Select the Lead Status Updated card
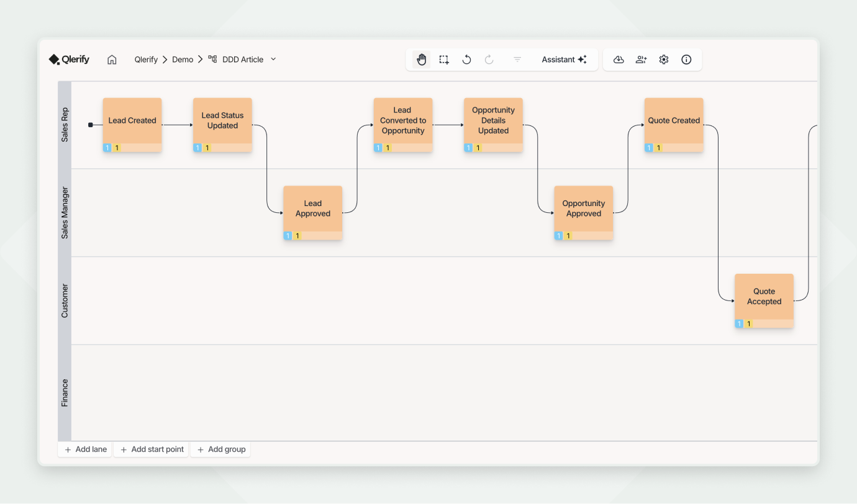857x504 pixels. coord(222,125)
